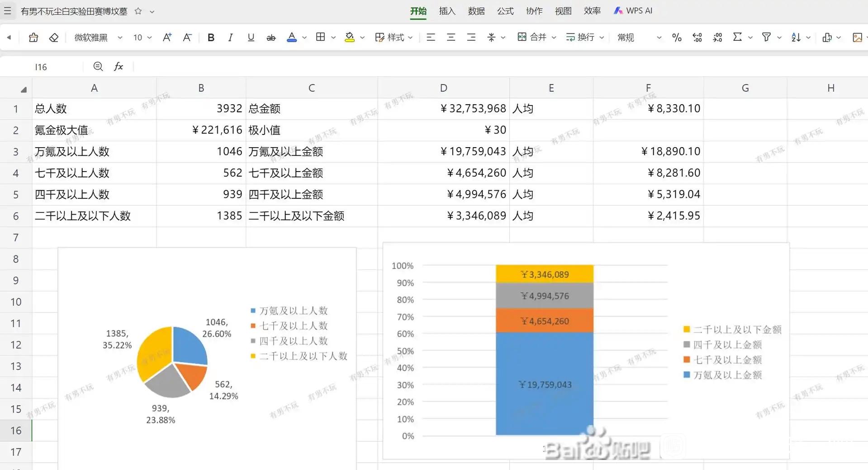Click the filter funnel icon
The height and width of the screenshot is (470, 868).
coord(766,37)
